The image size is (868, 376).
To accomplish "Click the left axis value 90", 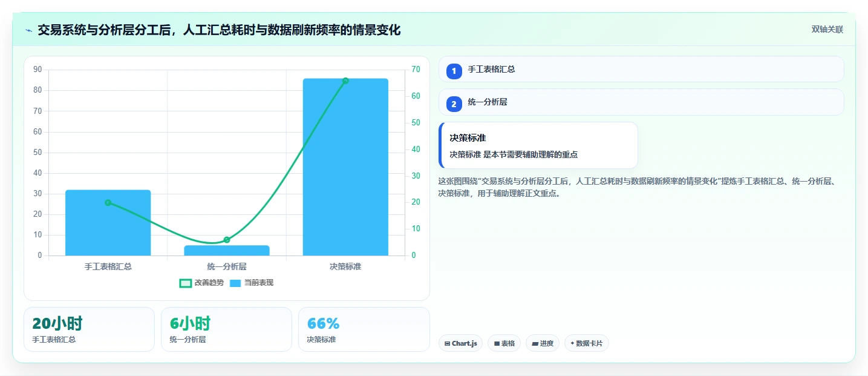I will tap(38, 70).
